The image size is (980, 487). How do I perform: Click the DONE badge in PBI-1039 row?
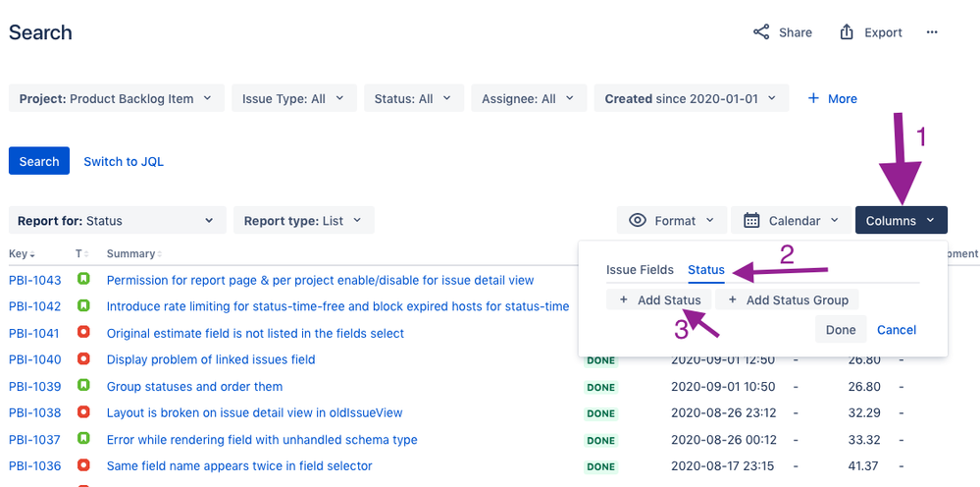[x=600, y=388]
